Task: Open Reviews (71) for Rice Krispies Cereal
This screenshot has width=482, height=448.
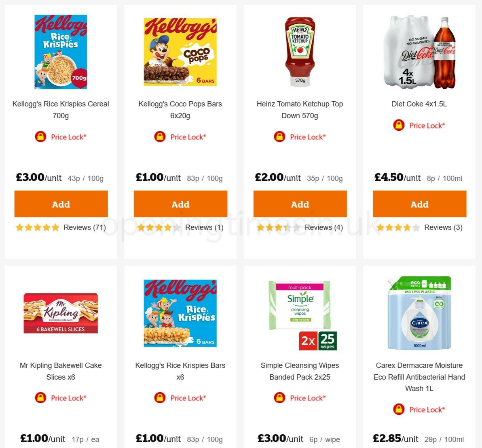Action: 85,227
